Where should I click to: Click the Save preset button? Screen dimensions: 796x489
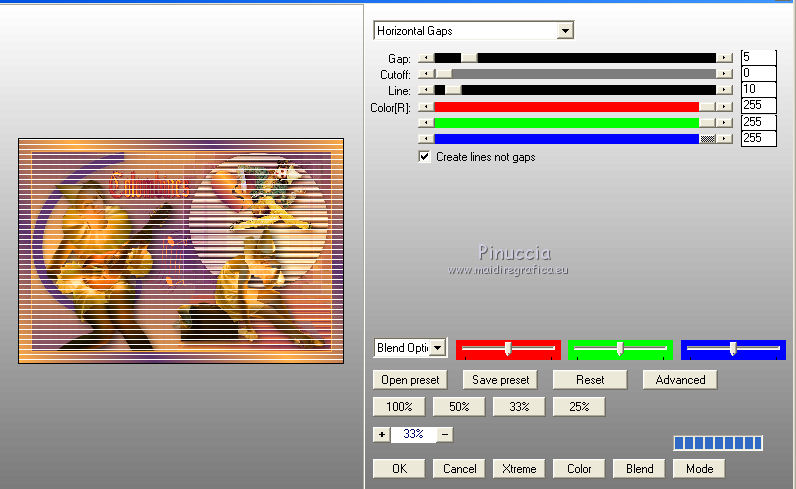point(500,380)
